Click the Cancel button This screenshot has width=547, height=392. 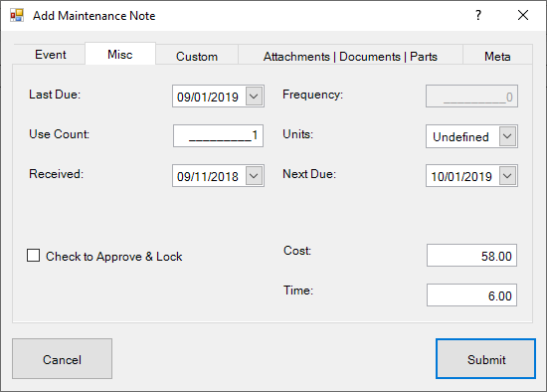[x=62, y=358]
